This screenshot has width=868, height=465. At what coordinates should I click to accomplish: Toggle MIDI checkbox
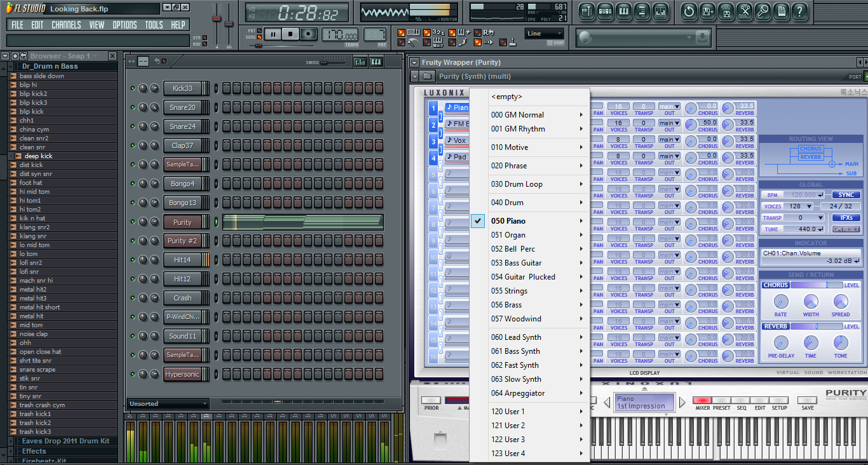pyautogui.click(x=205, y=44)
